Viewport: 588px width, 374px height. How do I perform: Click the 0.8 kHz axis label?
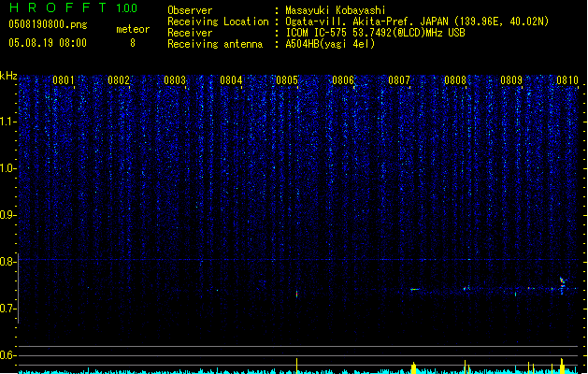(x=7, y=262)
